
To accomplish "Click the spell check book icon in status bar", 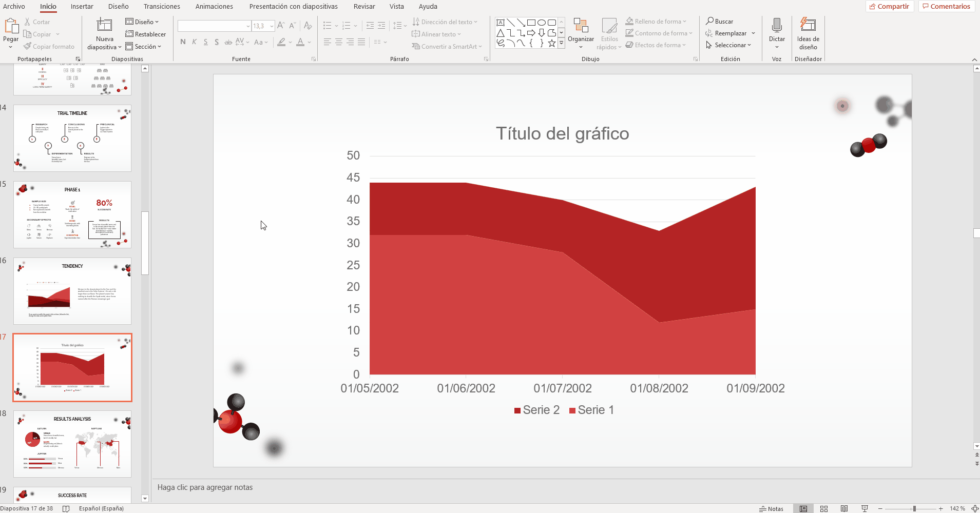I will point(66,508).
